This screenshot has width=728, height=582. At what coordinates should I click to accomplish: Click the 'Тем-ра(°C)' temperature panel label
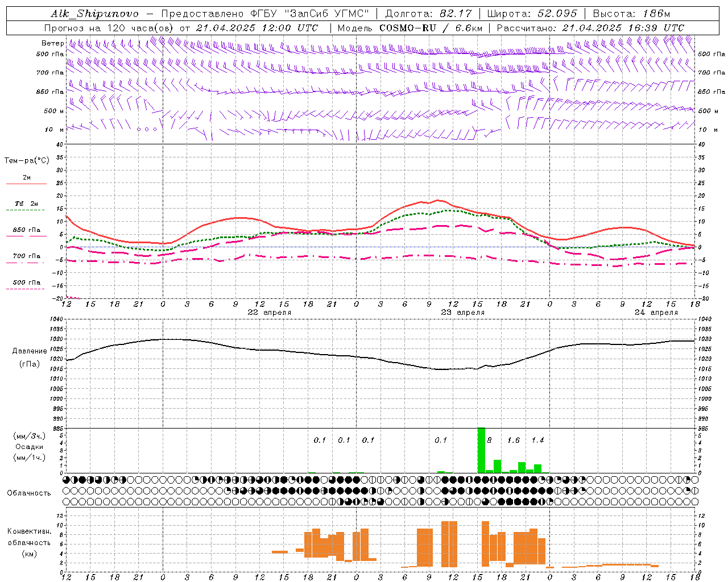click(x=27, y=161)
